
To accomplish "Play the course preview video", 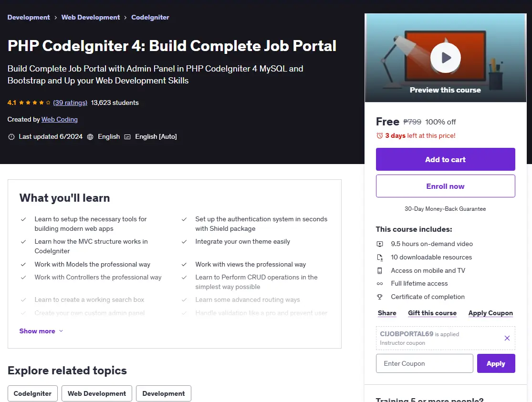I will (446, 58).
